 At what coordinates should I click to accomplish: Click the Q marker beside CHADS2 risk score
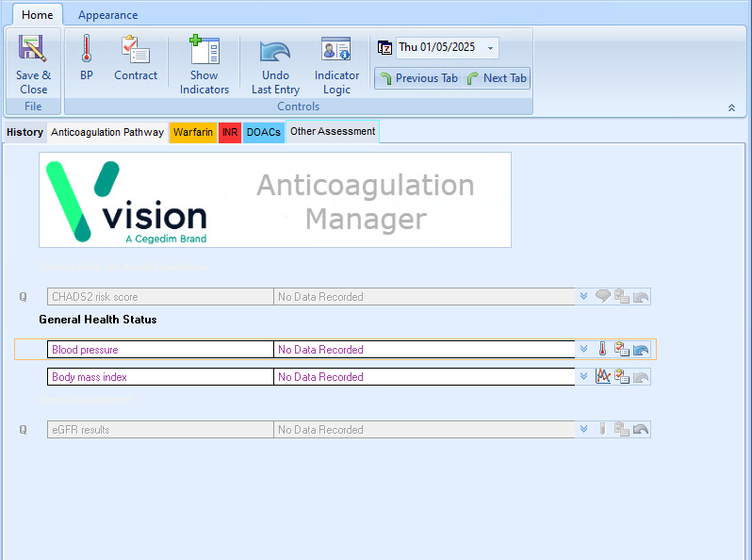tap(23, 297)
